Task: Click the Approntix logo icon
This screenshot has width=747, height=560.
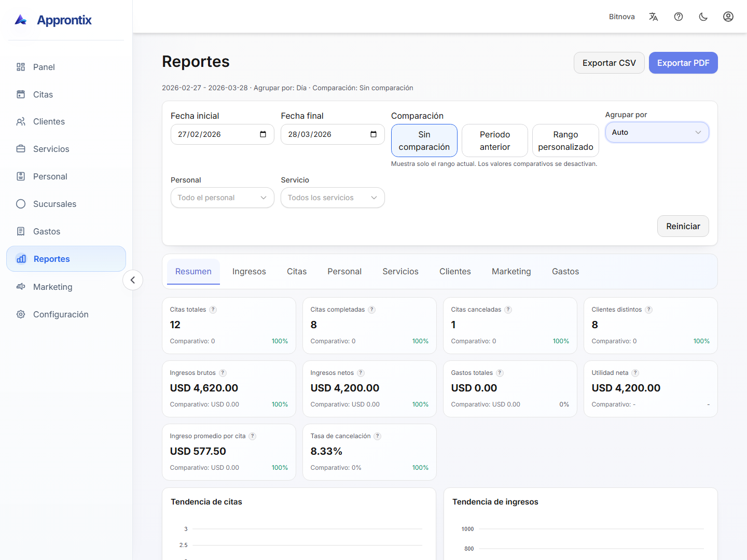Action: click(x=21, y=20)
